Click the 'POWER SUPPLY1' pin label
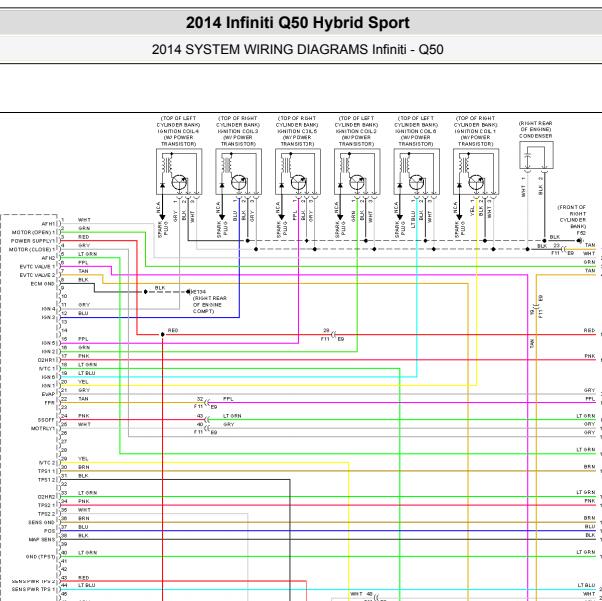 click(x=33, y=241)
